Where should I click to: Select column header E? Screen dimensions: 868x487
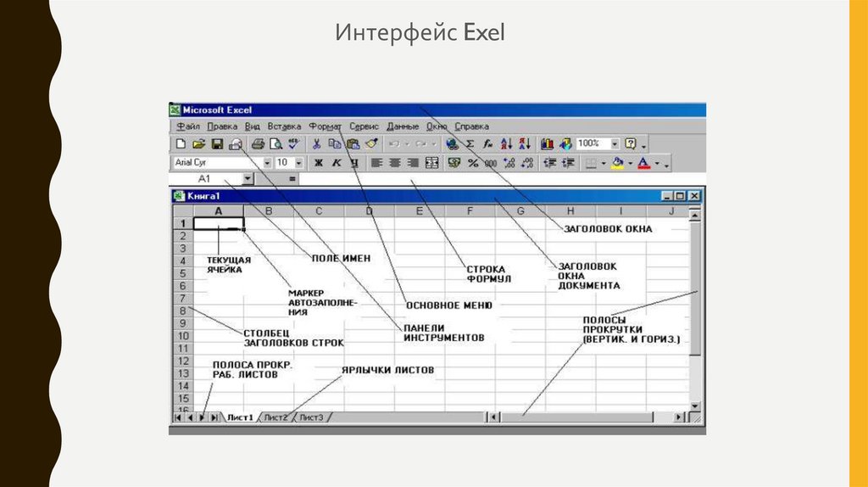pos(419,211)
